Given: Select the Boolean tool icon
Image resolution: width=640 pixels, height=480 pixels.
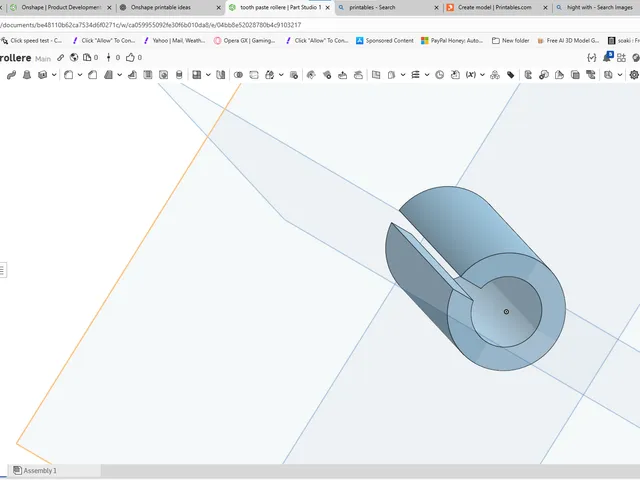Looking at the screenshot, I should tap(238, 75).
